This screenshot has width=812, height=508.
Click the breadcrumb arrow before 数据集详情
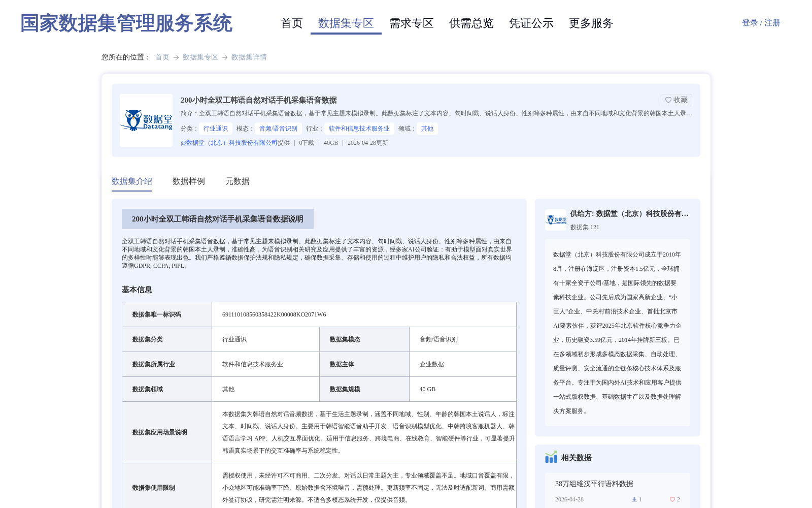(x=225, y=57)
